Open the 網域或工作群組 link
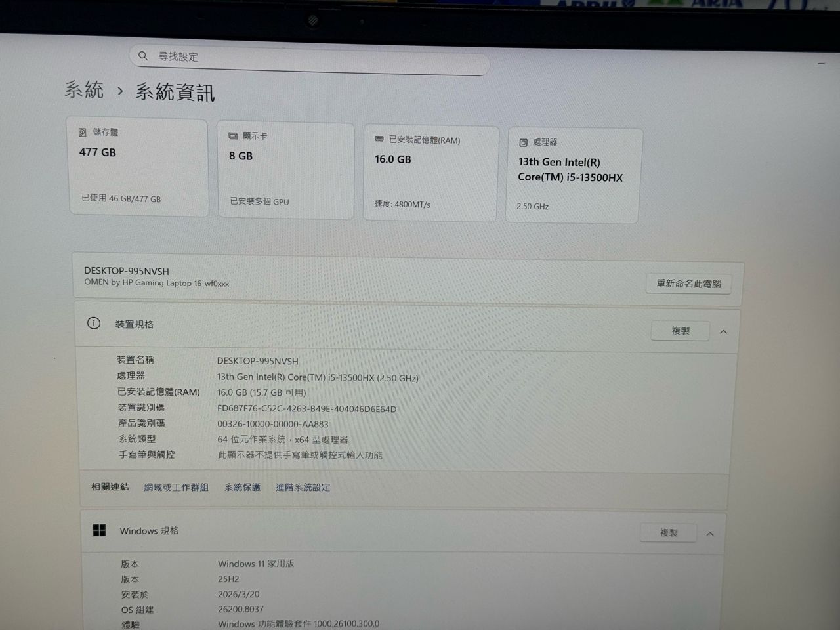This screenshot has height=630, width=840. pyautogui.click(x=176, y=487)
